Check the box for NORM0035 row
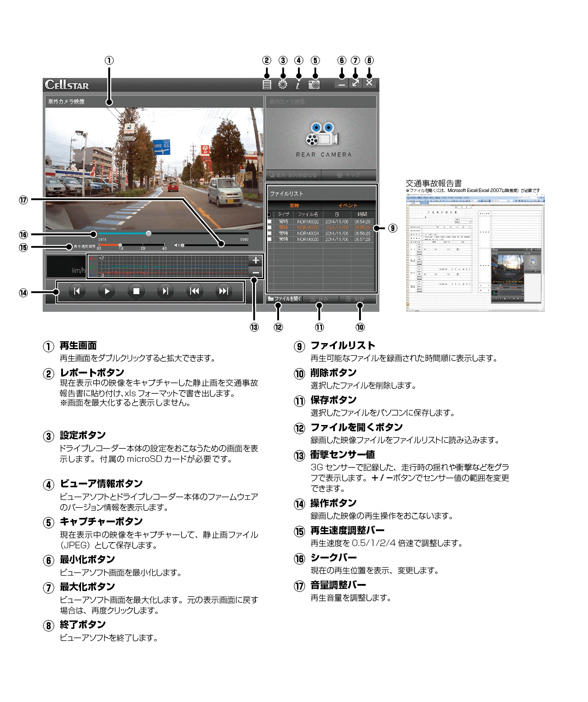Viewport: 588px width, 702px height. (269, 239)
